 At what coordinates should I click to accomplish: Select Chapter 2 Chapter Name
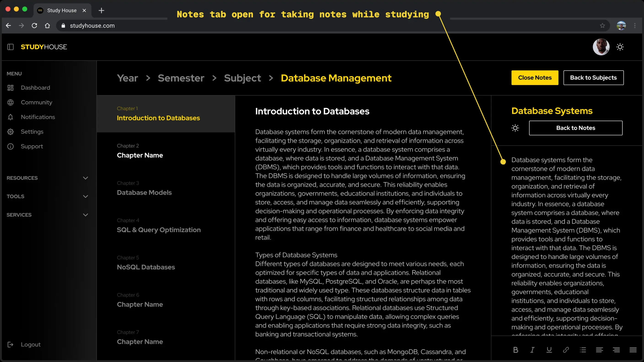(166, 151)
